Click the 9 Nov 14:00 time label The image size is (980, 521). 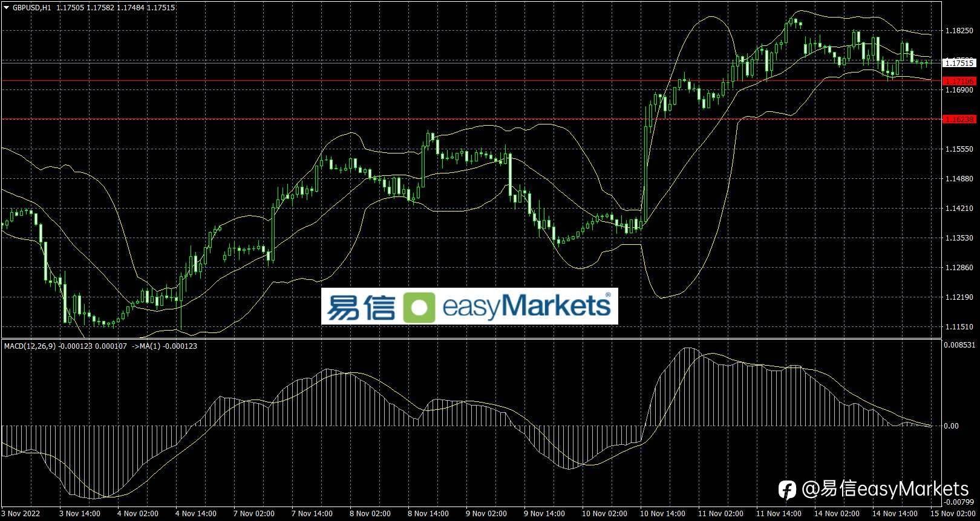[x=544, y=514]
